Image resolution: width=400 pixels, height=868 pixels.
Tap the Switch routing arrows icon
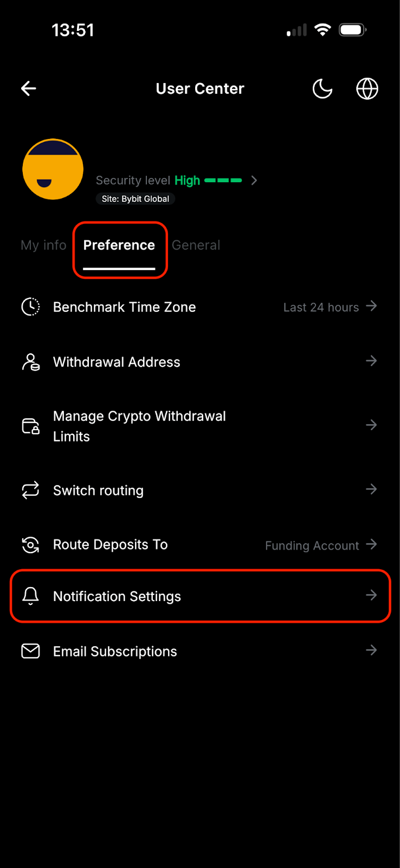coord(31,490)
